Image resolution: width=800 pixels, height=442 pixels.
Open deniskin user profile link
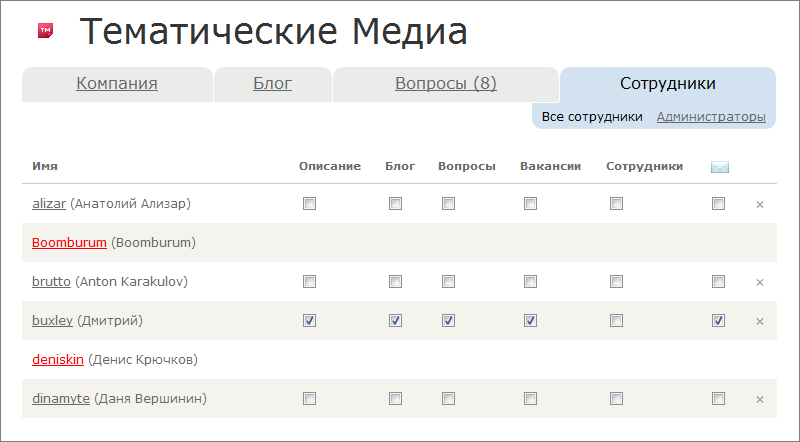[58, 360]
